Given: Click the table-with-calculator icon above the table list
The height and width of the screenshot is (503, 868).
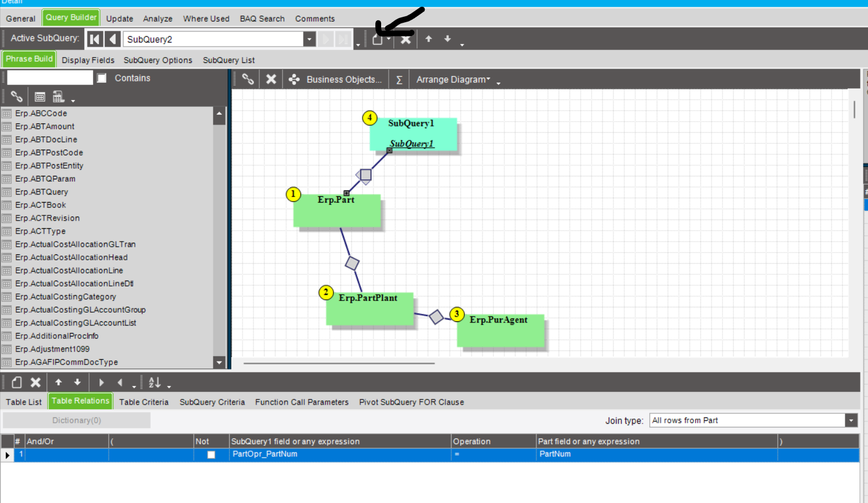Looking at the screenshot, I should point(58,97).
